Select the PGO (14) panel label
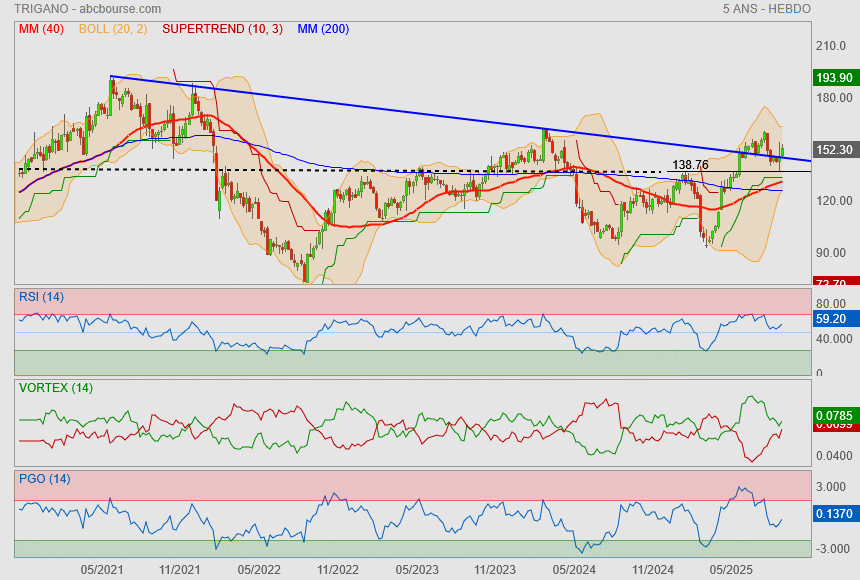Viewport: 860px width, 580px height. 43,478
